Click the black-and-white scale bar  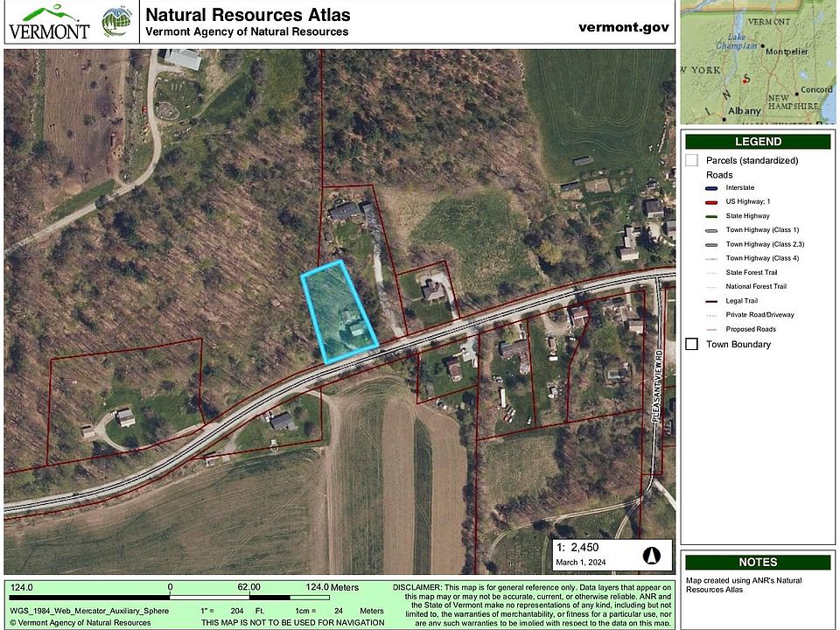click(x=169, y=597)
